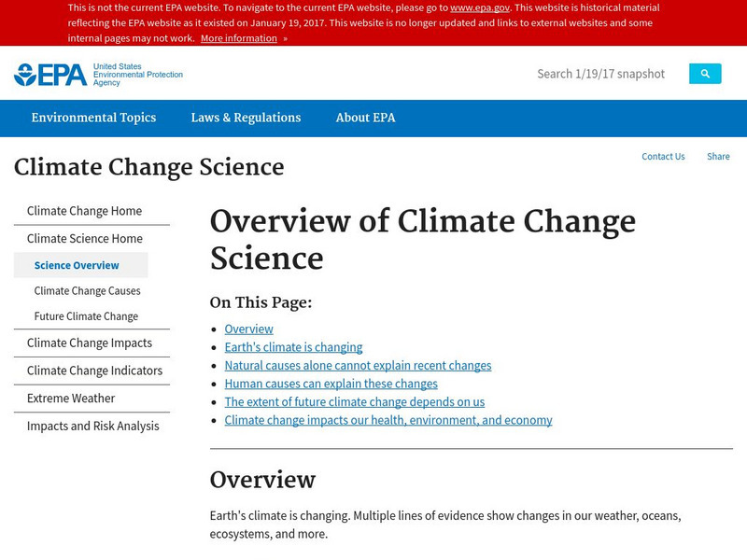
Task: Go to Climate Change Home in sidebar
Action: coord(84,211)
